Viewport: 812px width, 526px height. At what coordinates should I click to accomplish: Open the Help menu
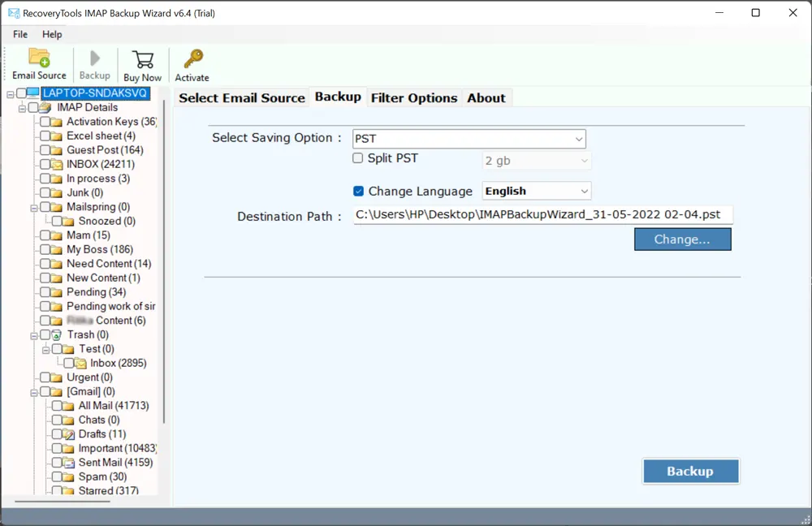[x=52, y=34]
